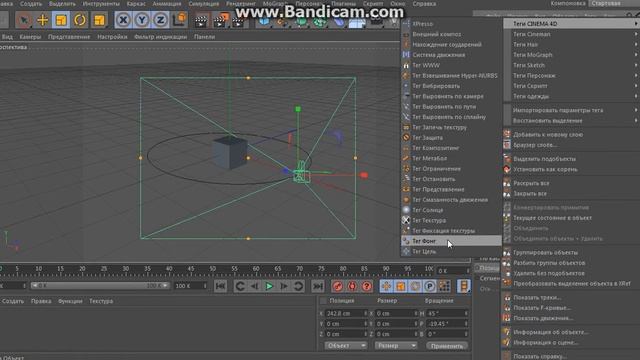Expand the Теги MoGraph submenu

(571, 55)
